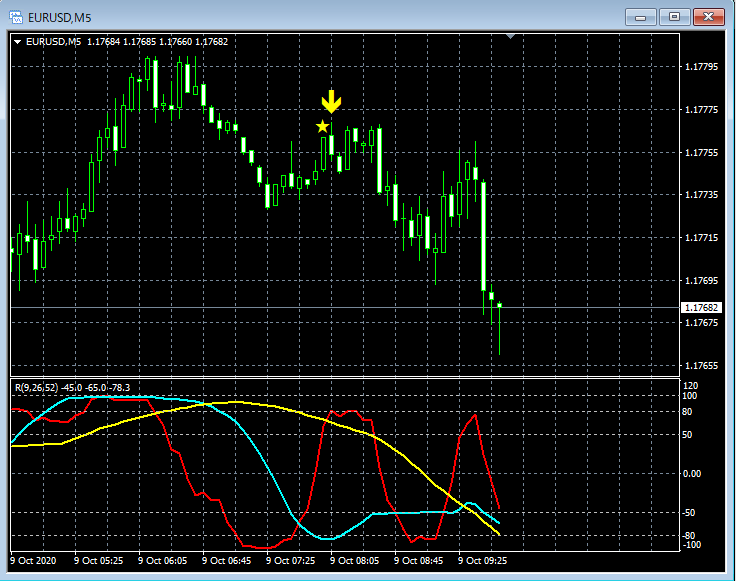Select the yellow star marker

coord(322,126)
